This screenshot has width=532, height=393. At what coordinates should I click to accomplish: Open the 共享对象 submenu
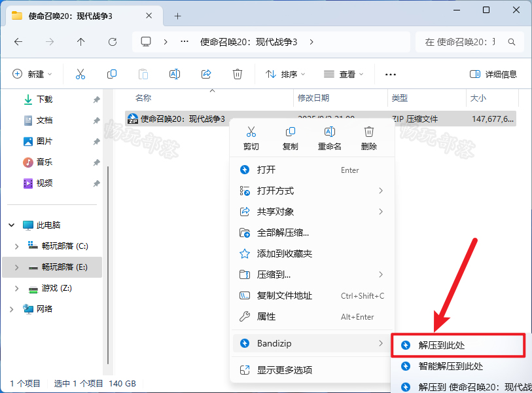pos(312,212)
